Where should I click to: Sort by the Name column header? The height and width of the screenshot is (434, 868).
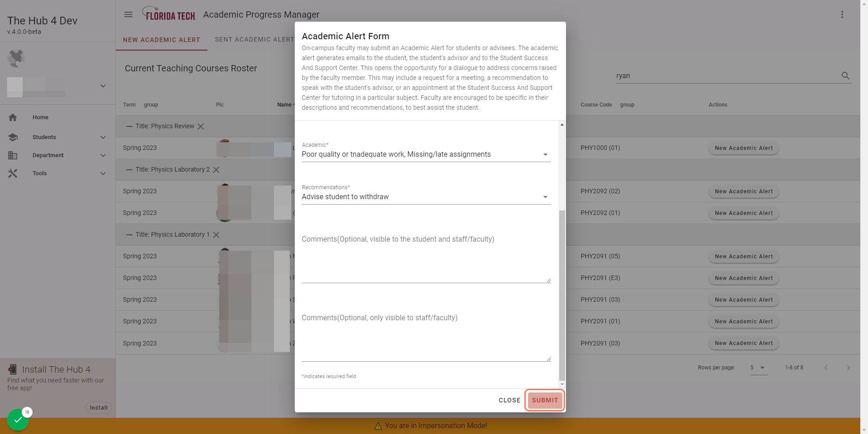284,105
